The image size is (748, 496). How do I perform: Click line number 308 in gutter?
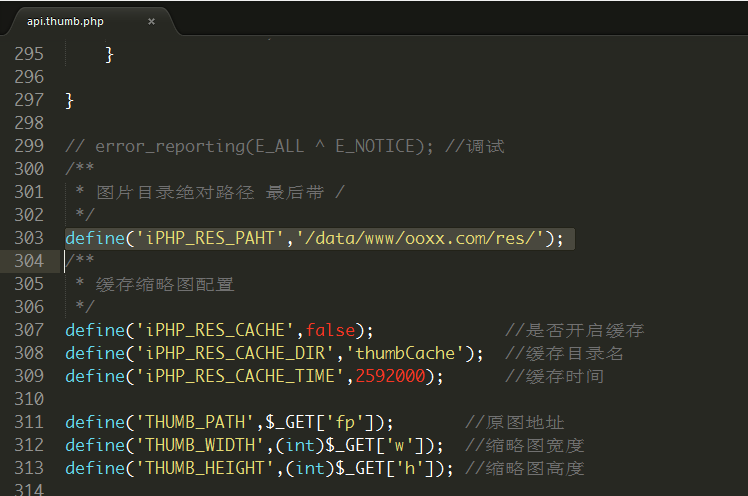pos(29,353)
